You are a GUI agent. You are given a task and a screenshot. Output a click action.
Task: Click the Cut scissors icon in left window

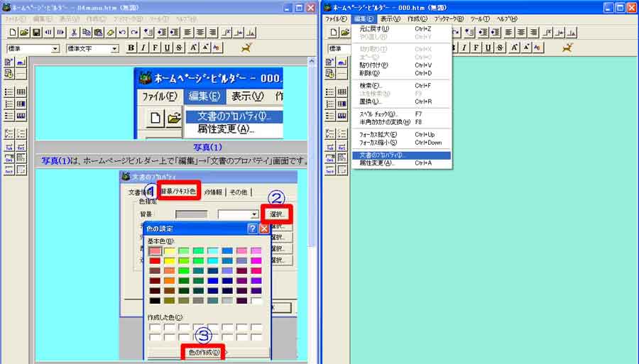(x=73, y=33)
